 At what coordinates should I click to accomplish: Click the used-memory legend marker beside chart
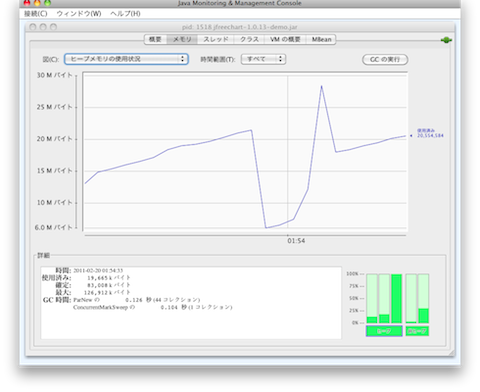click(x=411, y=136)
